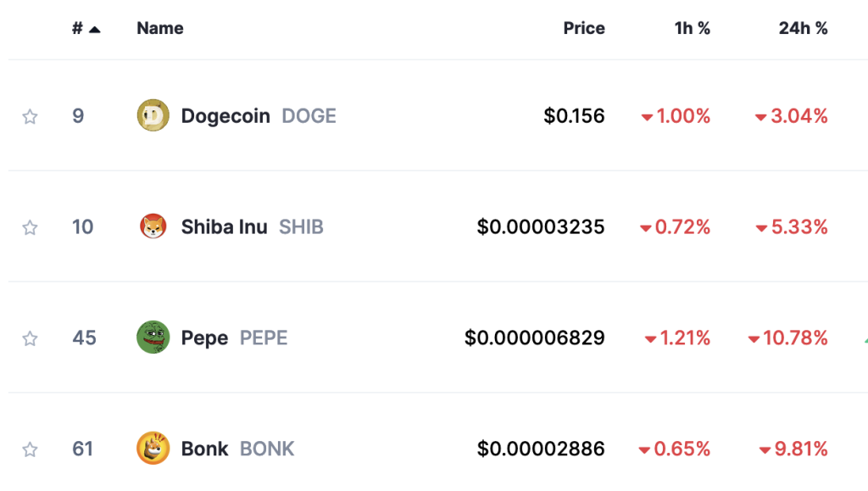The height and width of the screenshot is (491, 868).
Task: Click the Bonk coin logo
Action: (153, 448)
